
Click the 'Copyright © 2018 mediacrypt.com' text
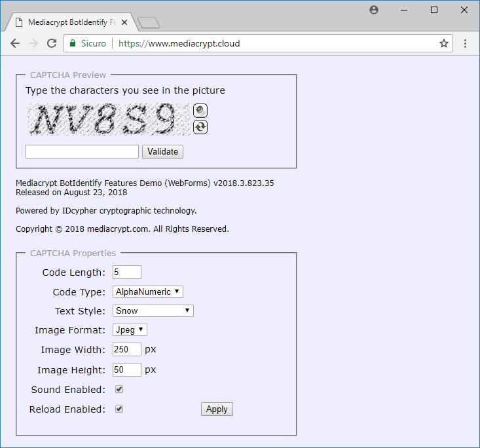point(83,229)
